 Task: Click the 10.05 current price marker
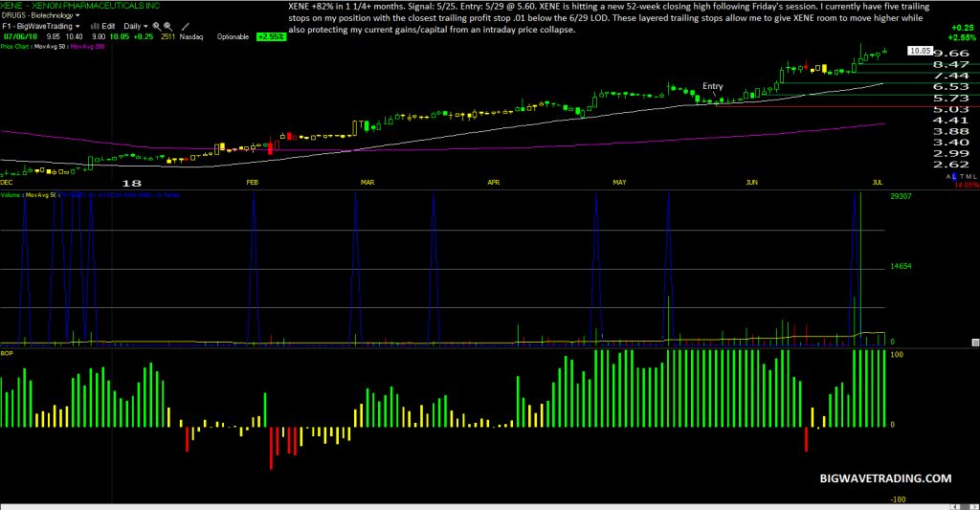(920, 51)
